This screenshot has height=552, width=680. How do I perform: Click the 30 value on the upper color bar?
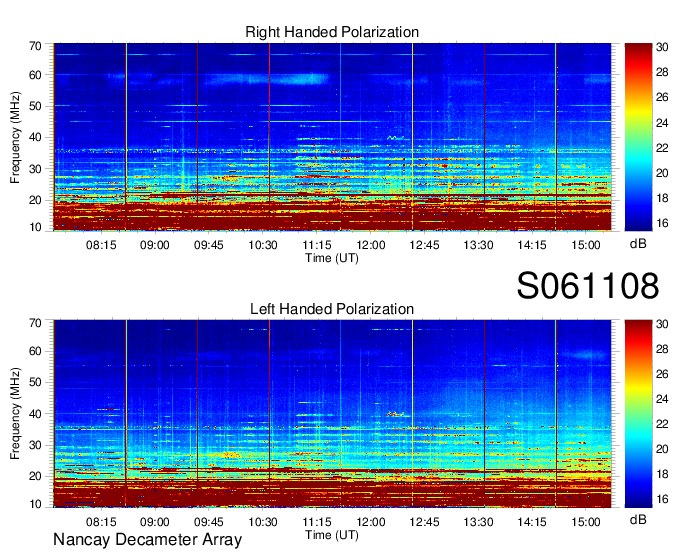[x=662, y=47]
